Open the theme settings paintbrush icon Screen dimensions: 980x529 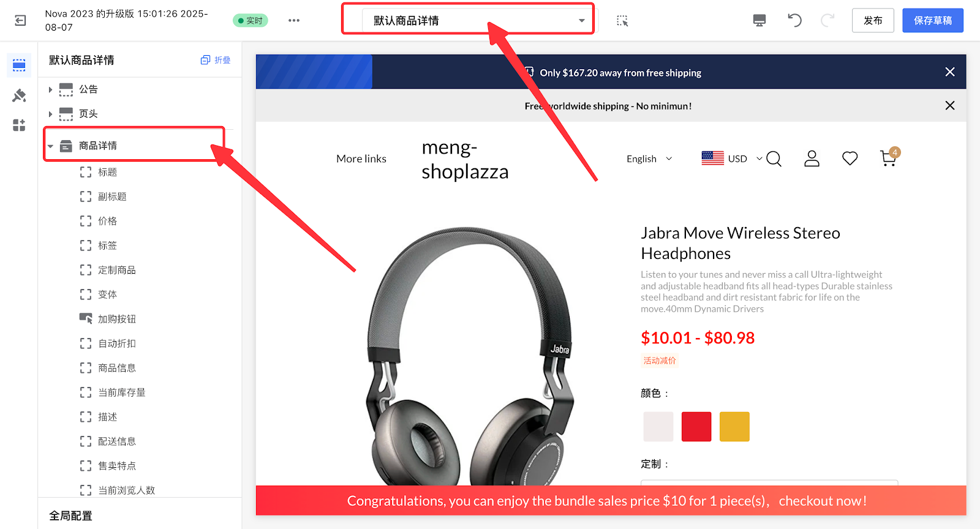coord(19,96)
